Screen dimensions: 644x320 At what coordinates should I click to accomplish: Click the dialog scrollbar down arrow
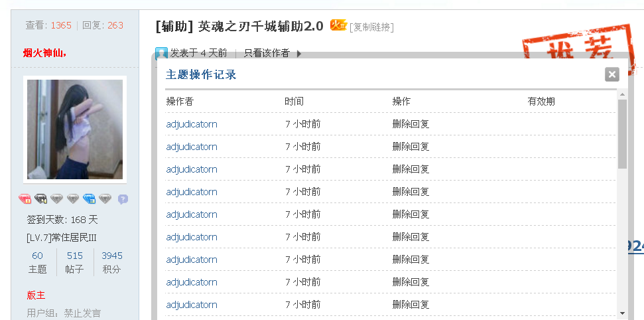point(622,313)
